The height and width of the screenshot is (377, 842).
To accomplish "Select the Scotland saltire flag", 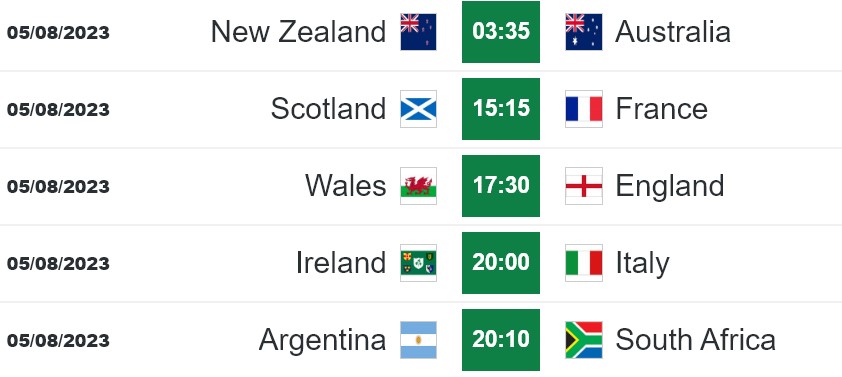I will pyautogui.click(x=418, y=109).
